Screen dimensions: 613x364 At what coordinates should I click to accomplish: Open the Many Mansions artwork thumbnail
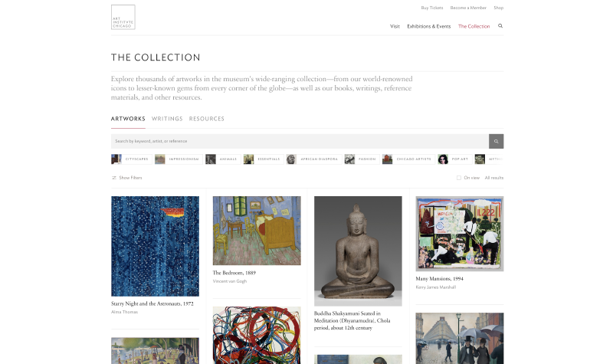[x=460, y=234]
